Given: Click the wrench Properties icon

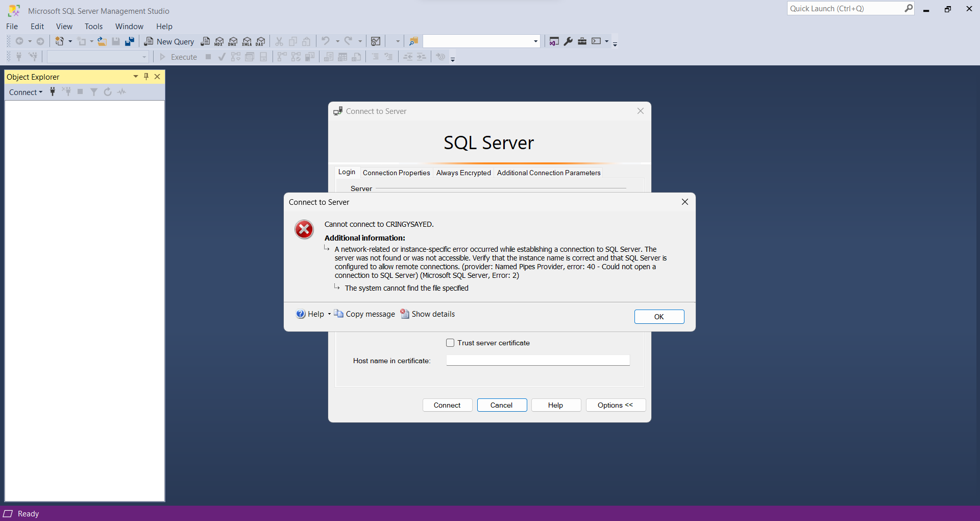Looking at the screenshot, I should (568, 41).
